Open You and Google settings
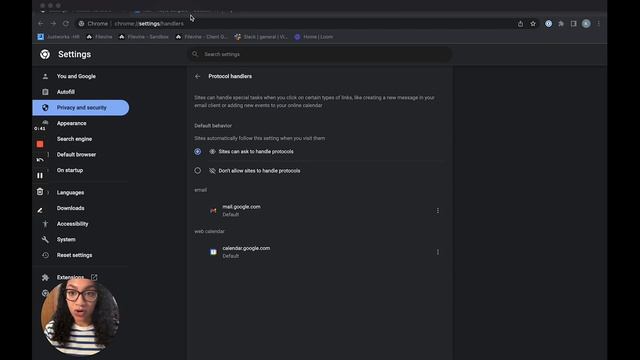Viewport: 640px width, 360px height. pyautogui.click(x=76, y=76)
